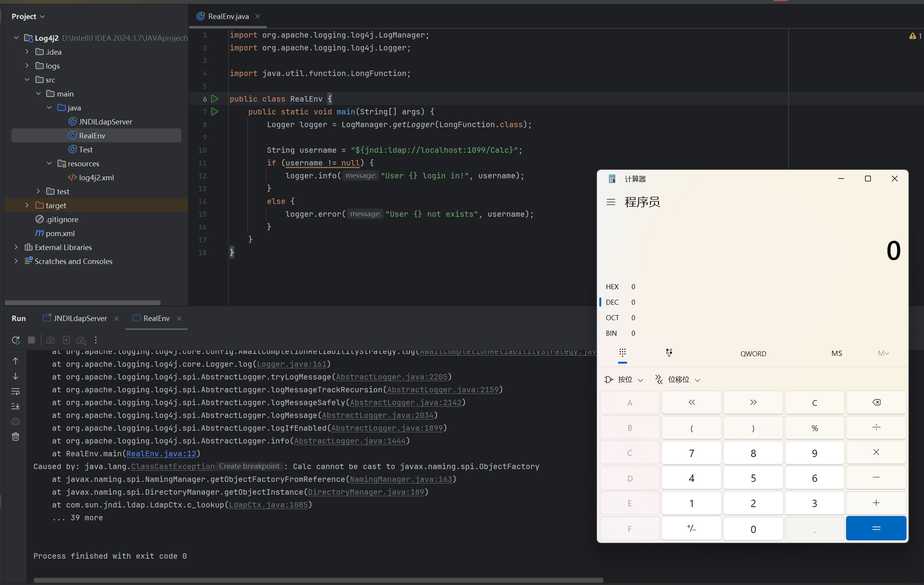This screenshot has width=924, height=585.
Task: Close the JNDILdapServer run tab
Action: (x=116, y=318)
